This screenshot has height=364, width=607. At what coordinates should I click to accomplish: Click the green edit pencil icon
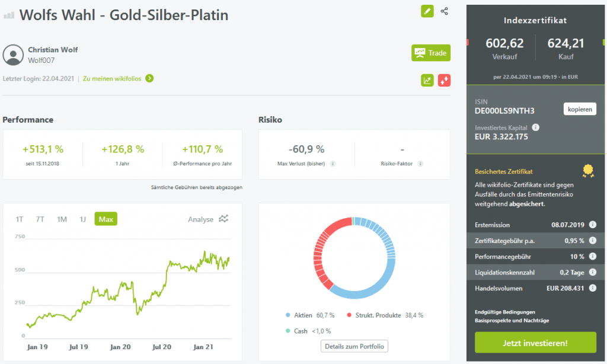pyautogui.click(x=427, y=11)
